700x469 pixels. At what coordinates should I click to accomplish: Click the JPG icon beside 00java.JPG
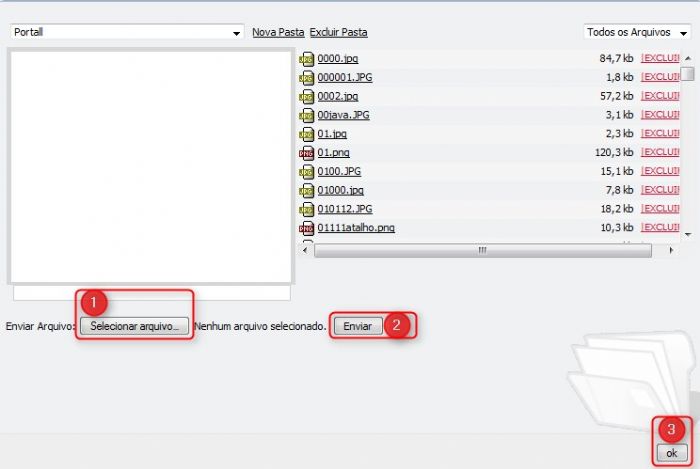pos(306,115)
